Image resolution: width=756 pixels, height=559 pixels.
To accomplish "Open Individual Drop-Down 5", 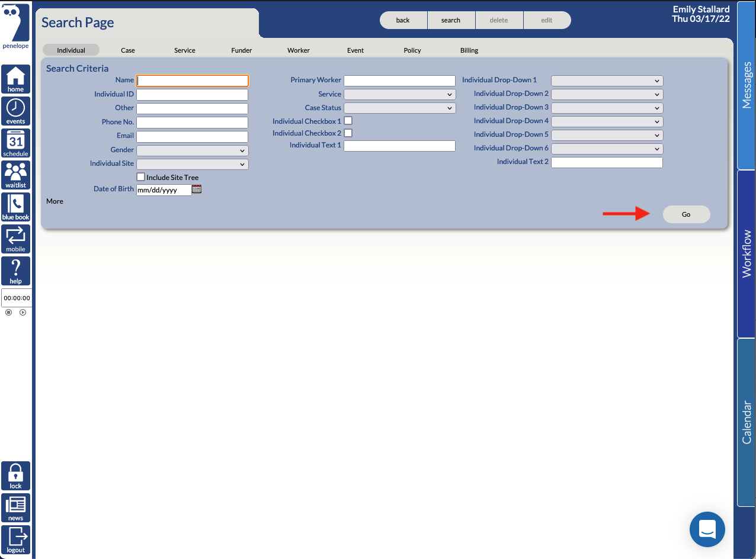I will coord(607,135).
